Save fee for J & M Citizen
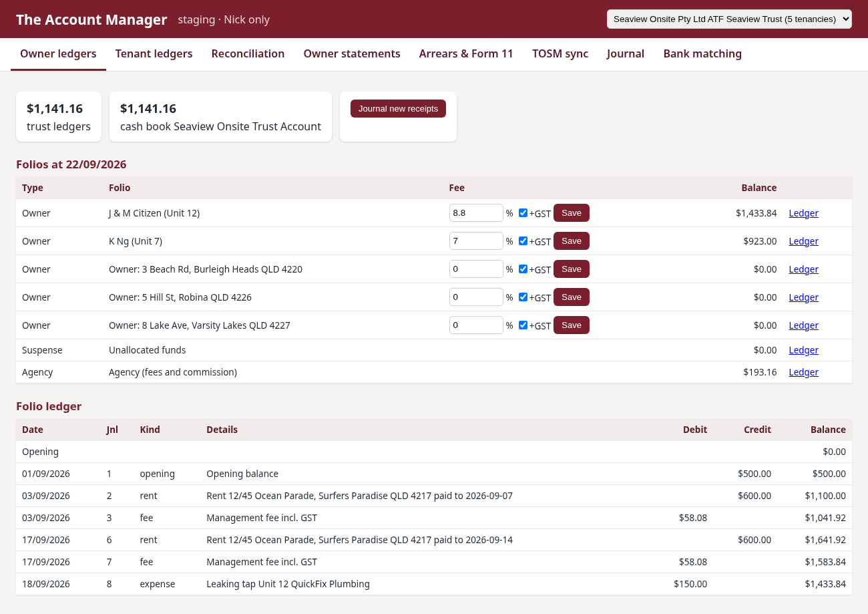The width and height of the screenshot is (868, 614). [x=572, y=213]
